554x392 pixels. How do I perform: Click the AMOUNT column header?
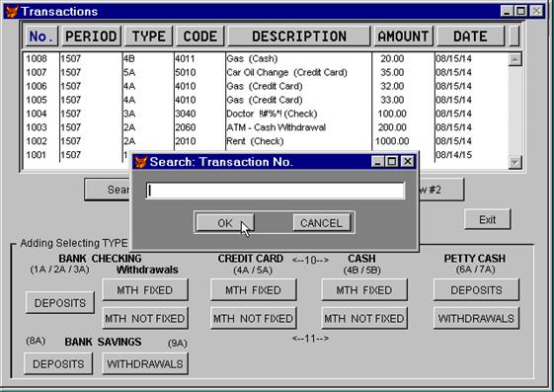[403, 36]
